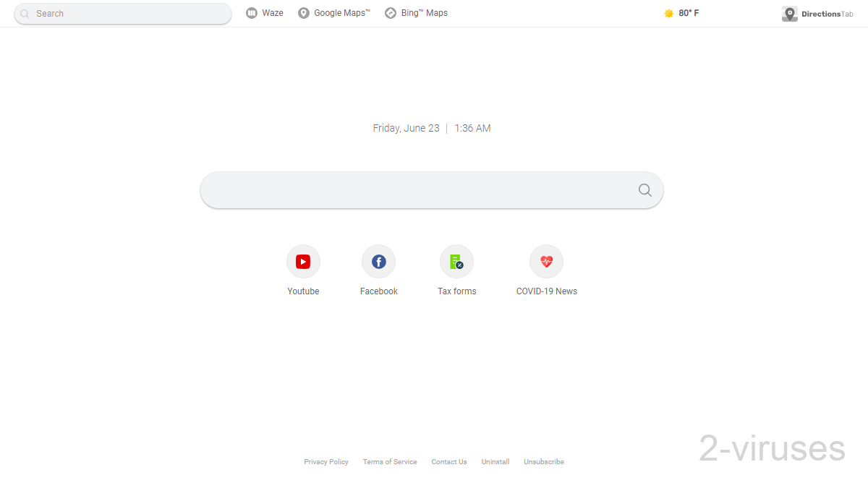
Task: Open the Waze icon in the toolbar
Action: point(252,12)
